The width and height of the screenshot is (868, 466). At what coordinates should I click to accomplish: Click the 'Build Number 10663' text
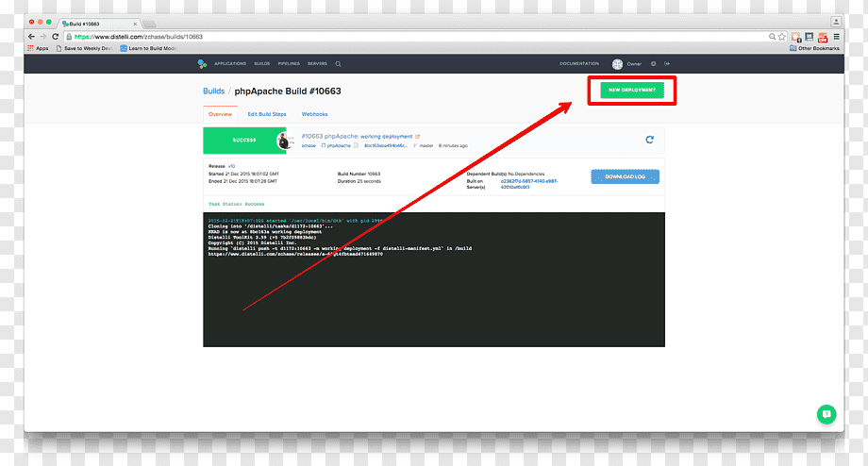coord(359,174)
